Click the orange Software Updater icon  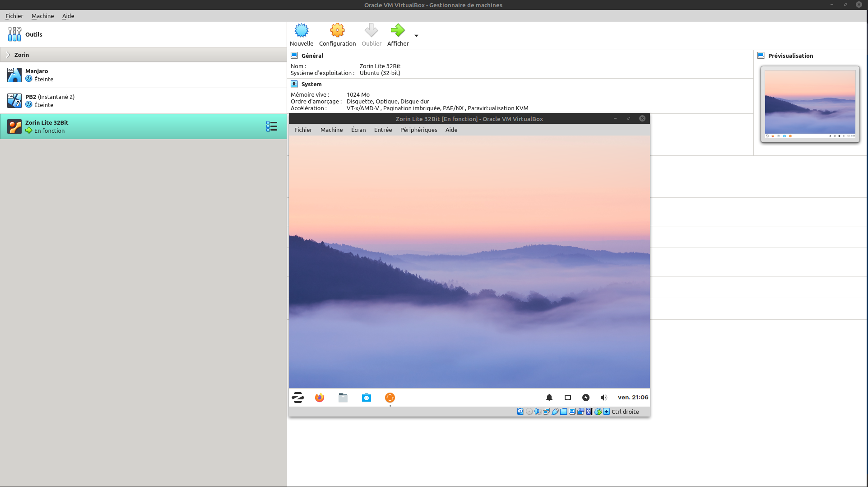pyautogui.click(x=390, y=398)
